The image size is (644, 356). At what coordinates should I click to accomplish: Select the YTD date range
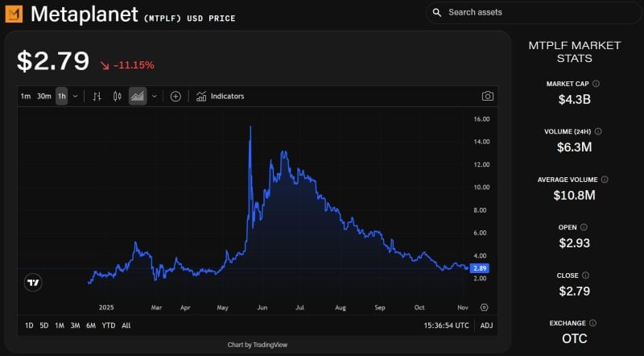pyautogui.click(x=108, y=325)
